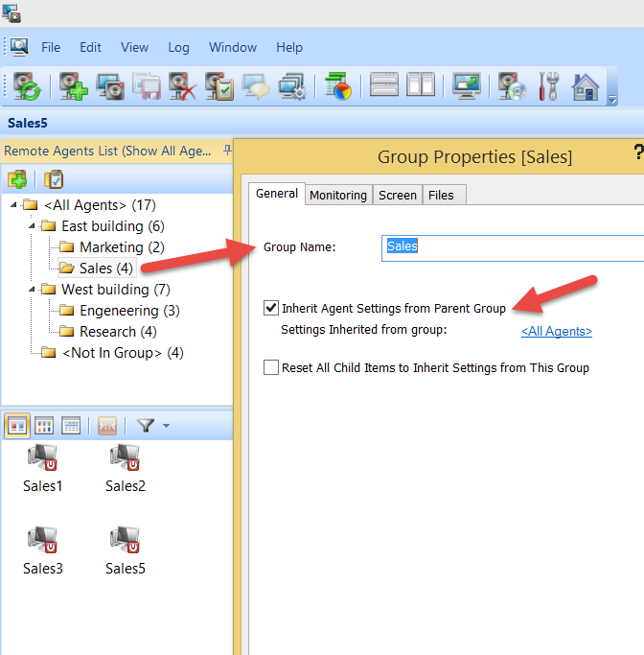Switch to the Screen tab
The height and width of the screenshot is (655, 644).
(398, 195)
